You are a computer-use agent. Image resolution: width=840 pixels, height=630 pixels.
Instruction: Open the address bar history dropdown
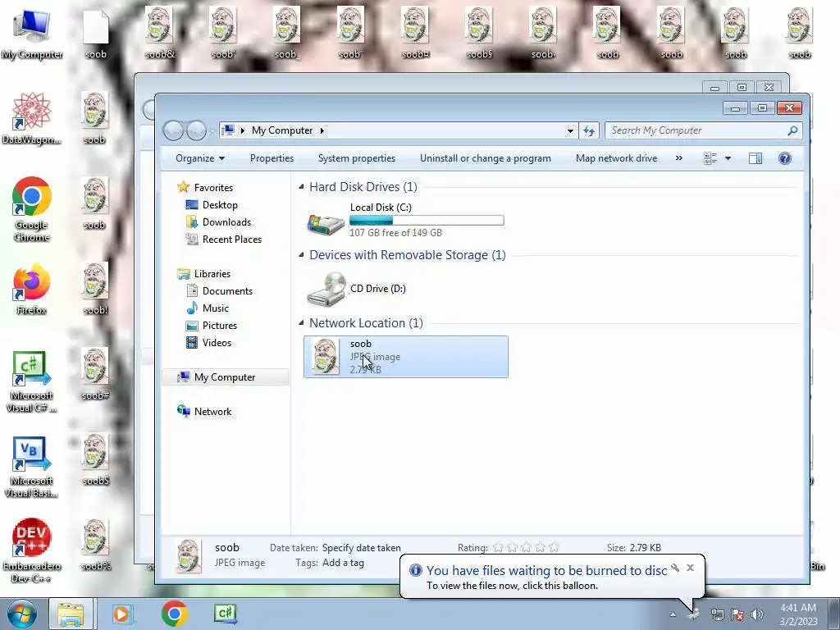tap(570, 130)
